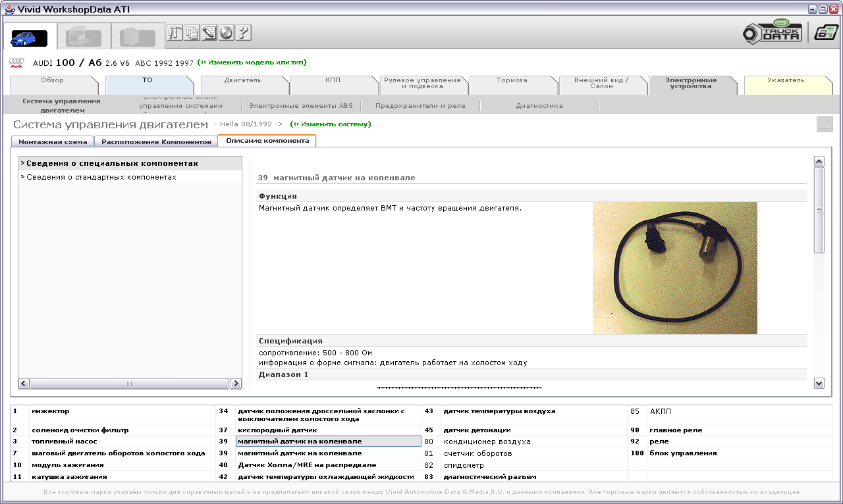Click the globe toolbar icon
Viewport: 843px width, 504px height.
click(x=226, y=32)
